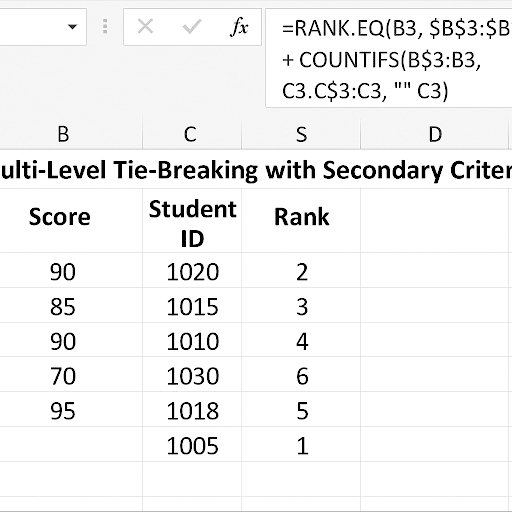Open the Name Box dropdown arrow

click(x=72, y=27)
